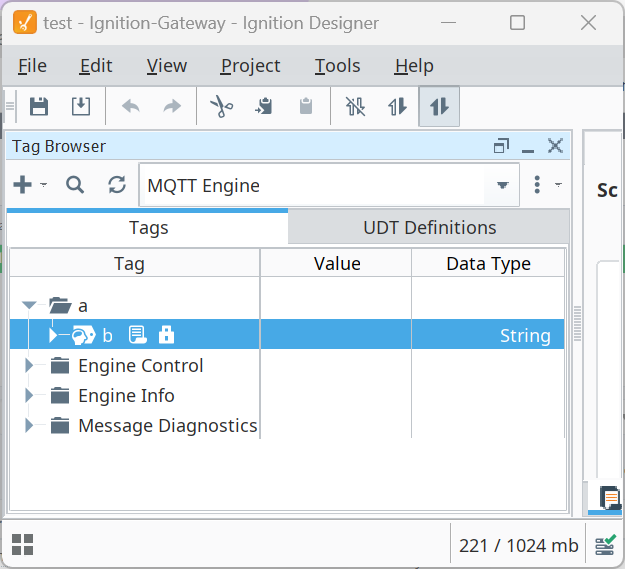
Task: Minimize the Tag Browser panel
Action: pyautogui.click(x=528, y=150)
